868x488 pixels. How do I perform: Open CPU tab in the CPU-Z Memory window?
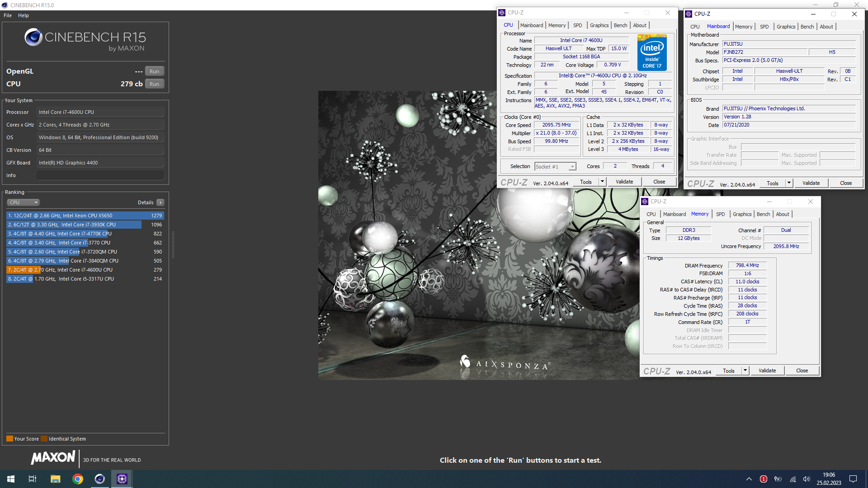click(651, 214)
